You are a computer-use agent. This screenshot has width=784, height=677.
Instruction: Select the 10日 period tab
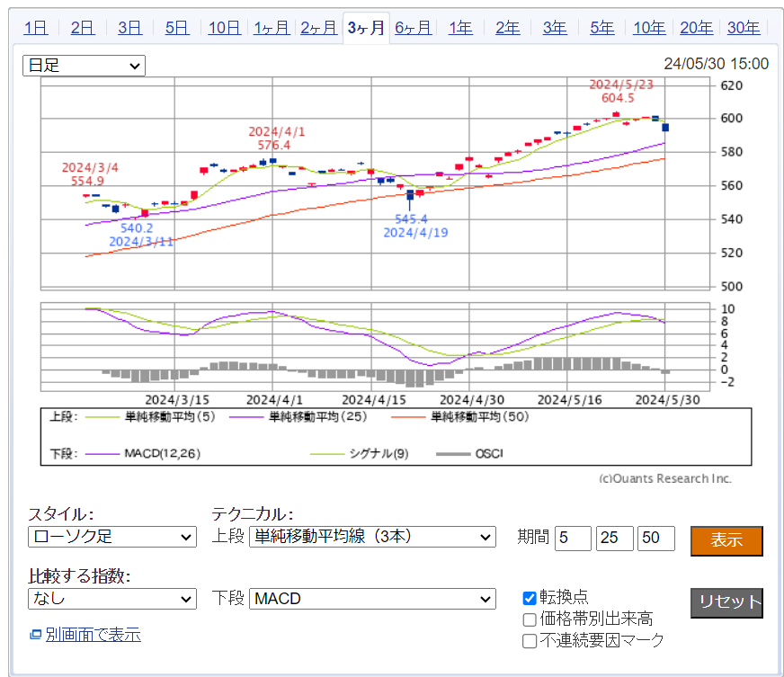pos(224,28)
